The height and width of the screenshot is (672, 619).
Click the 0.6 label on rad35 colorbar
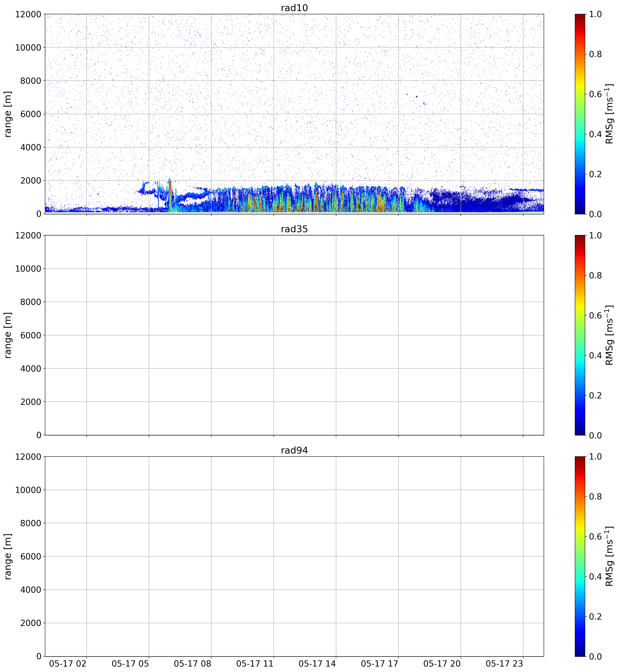595,316
